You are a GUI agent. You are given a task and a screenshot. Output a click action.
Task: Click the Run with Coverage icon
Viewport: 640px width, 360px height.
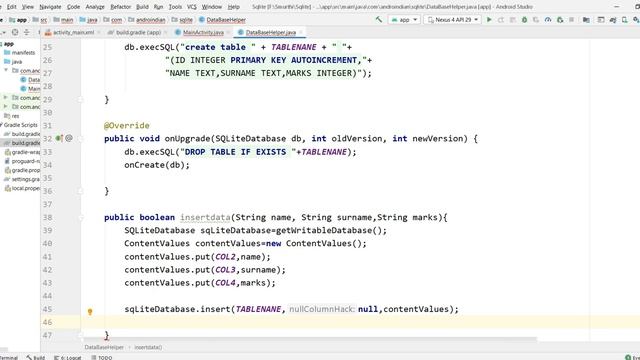536,20
